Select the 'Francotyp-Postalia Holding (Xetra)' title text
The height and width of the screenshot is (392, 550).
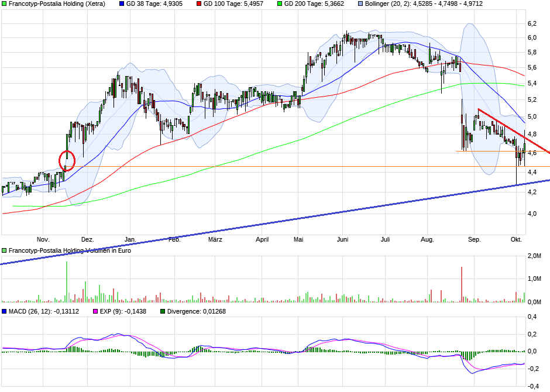57,4
